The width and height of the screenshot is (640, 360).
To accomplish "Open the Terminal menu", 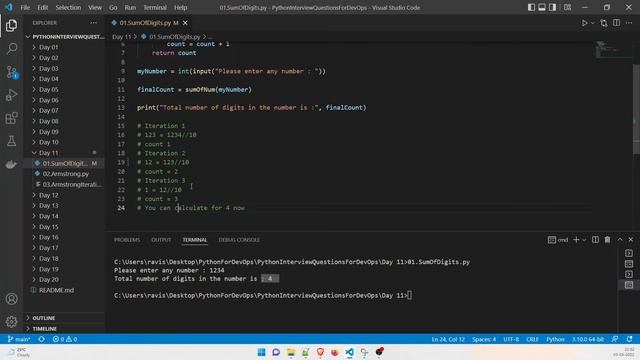I will (155, 7).
